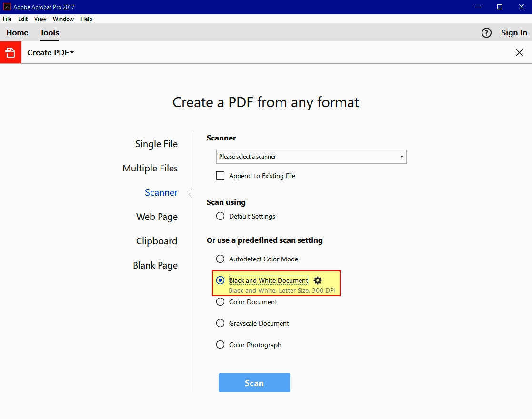Select Black and White Document option
This screenshot has height=419, width=532.
220,280
